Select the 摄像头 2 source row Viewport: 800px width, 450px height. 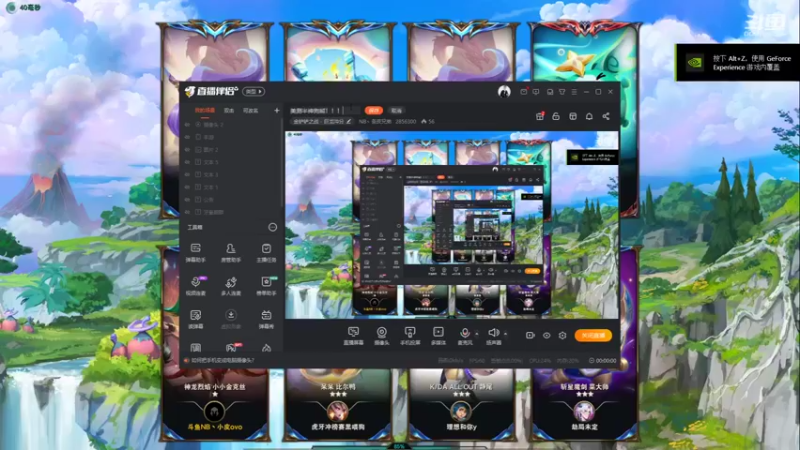[x=232, y=124]
